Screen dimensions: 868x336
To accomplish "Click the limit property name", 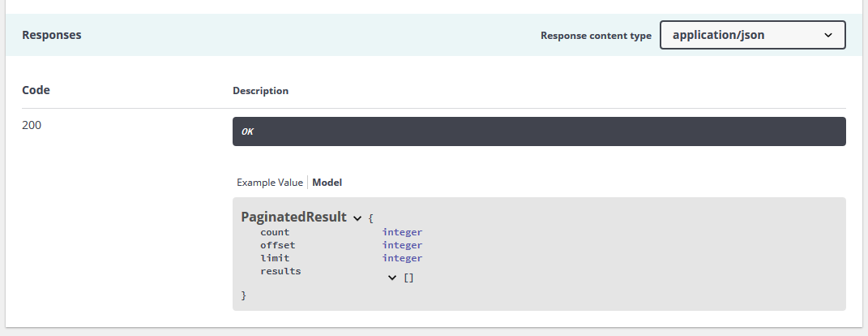I will point(275,258).
